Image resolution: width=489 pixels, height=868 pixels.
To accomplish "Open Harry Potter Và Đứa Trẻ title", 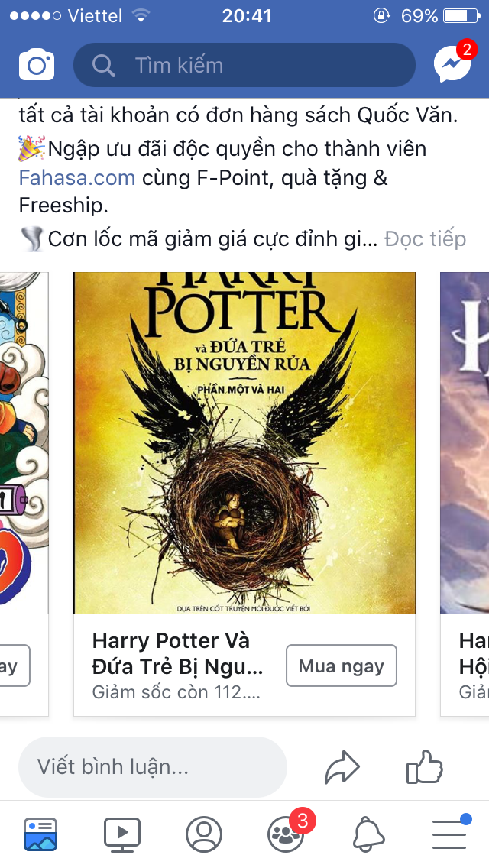I will point(177,654).
